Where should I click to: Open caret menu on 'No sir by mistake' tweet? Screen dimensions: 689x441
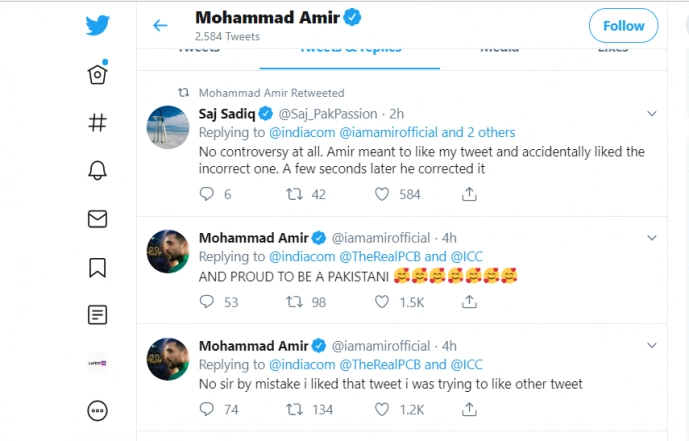[651, 346]
